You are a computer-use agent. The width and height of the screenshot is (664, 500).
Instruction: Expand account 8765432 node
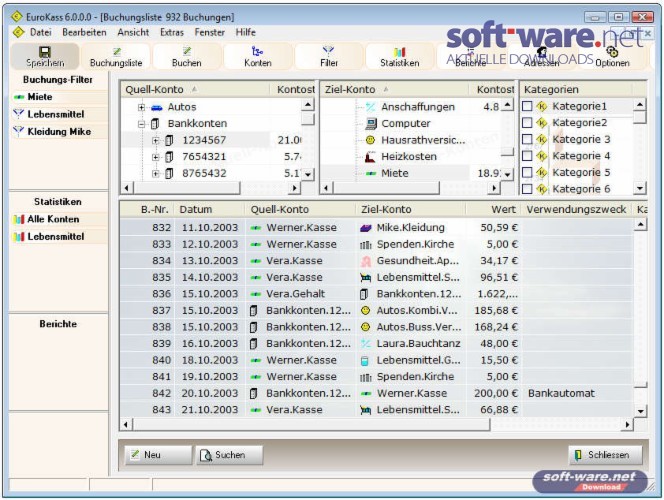point(156,174)
